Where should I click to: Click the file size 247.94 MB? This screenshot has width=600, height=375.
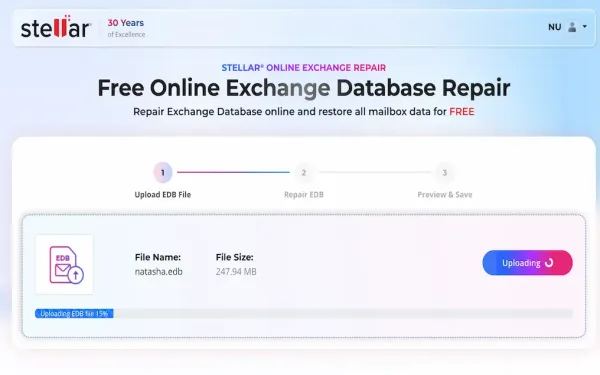tap(236, 272)
